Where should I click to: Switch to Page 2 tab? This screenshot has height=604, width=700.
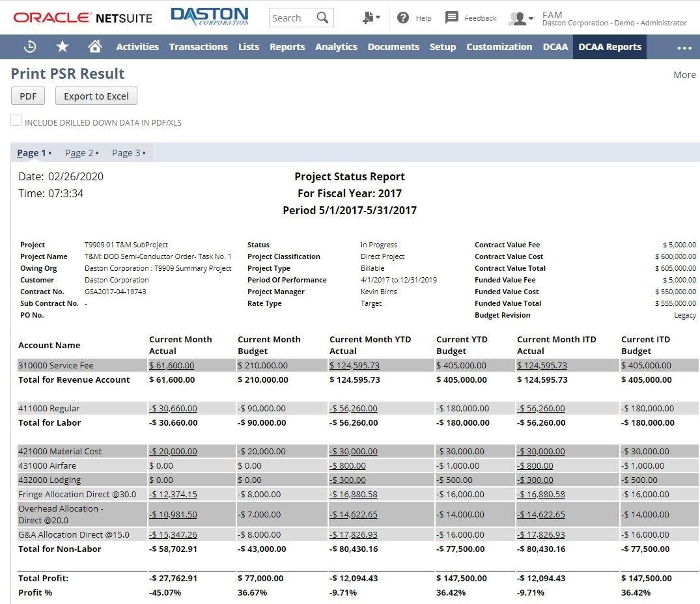81,153
